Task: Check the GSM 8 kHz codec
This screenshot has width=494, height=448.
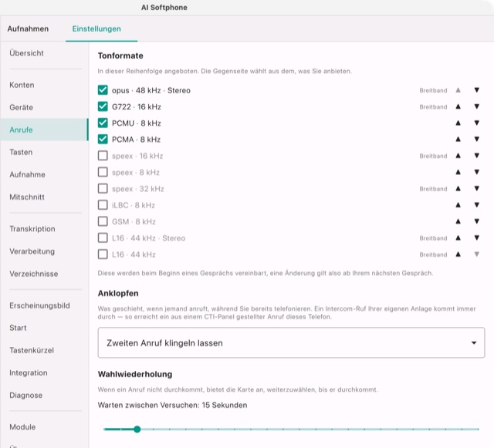Action: pos(103,221)
